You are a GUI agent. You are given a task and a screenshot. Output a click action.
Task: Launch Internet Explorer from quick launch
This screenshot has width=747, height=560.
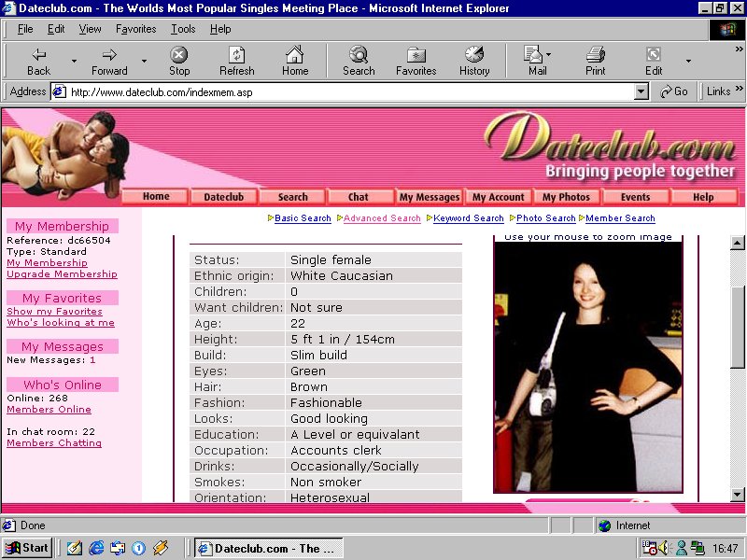[96, 548]
